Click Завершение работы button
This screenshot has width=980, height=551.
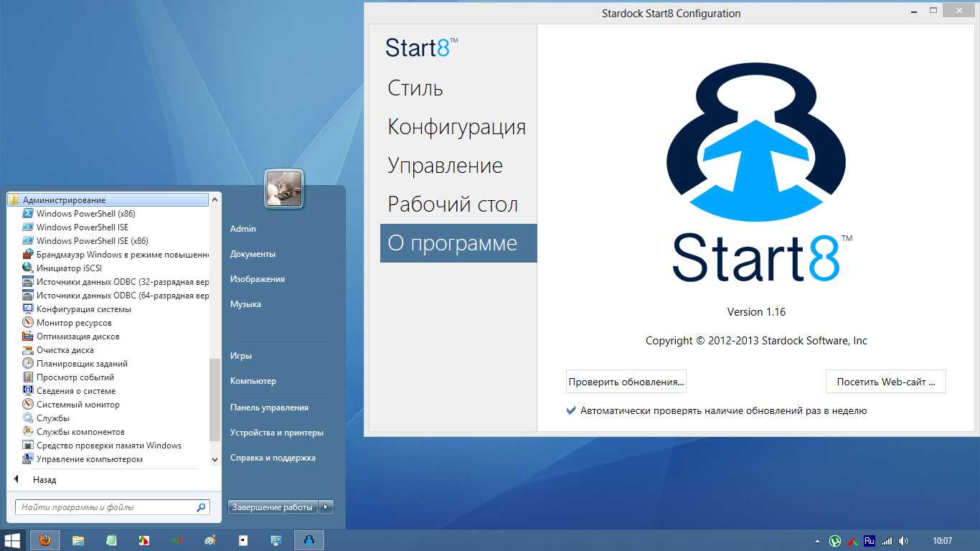273,507
